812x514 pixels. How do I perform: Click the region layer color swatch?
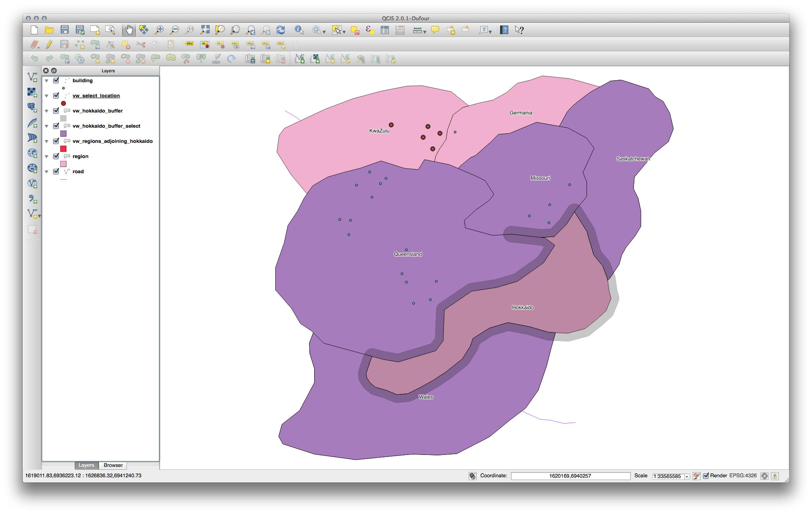tap(63, 163)
